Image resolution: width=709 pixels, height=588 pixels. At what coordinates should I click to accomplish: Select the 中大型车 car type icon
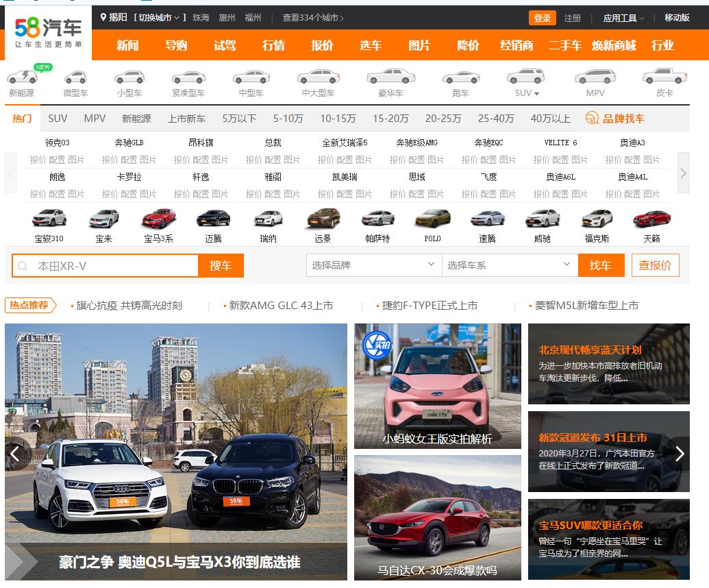[319, 77]
